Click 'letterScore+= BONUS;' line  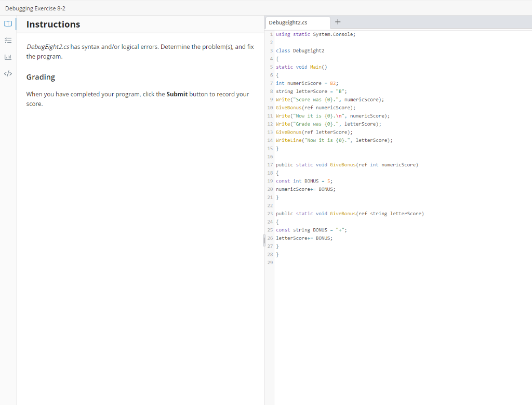pyautogui.click(x=304, y=238)
